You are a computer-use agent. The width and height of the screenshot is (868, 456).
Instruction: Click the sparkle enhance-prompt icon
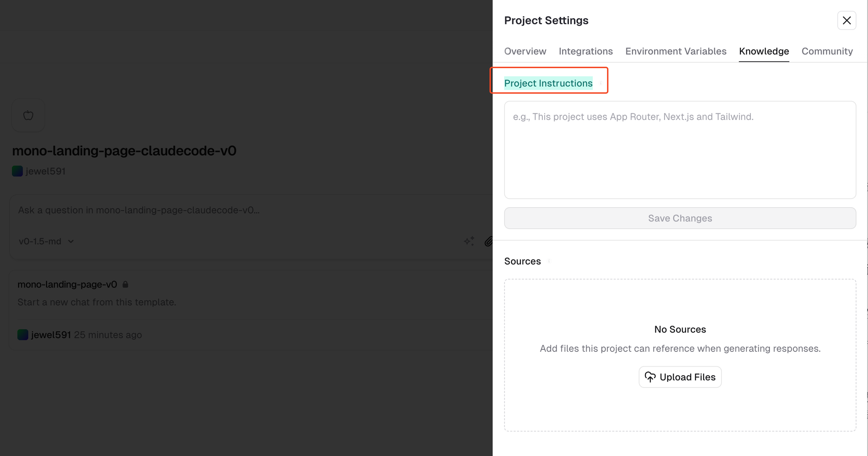pos(469,241)
